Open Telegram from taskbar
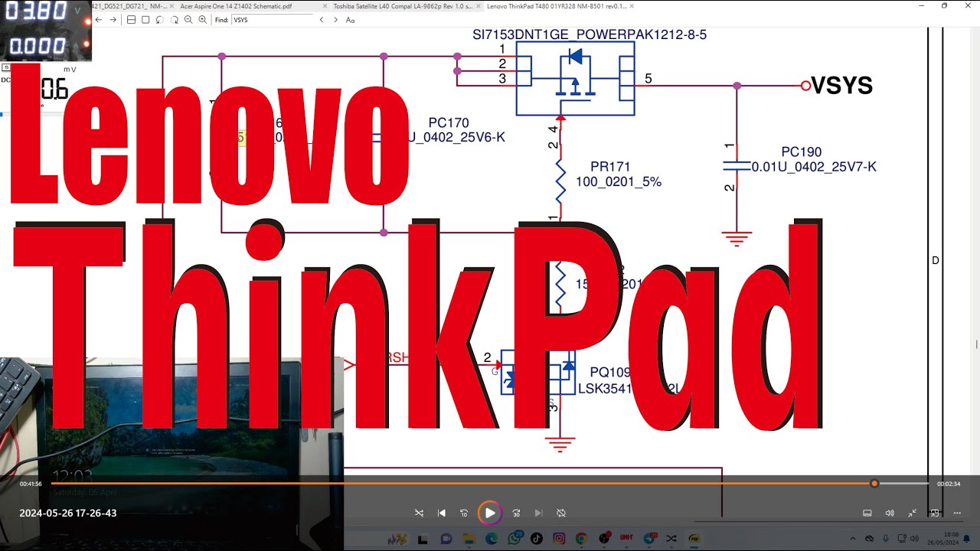The height and width of the screenshot is (551, 980). pyautogui.click(x=650, y=540)
